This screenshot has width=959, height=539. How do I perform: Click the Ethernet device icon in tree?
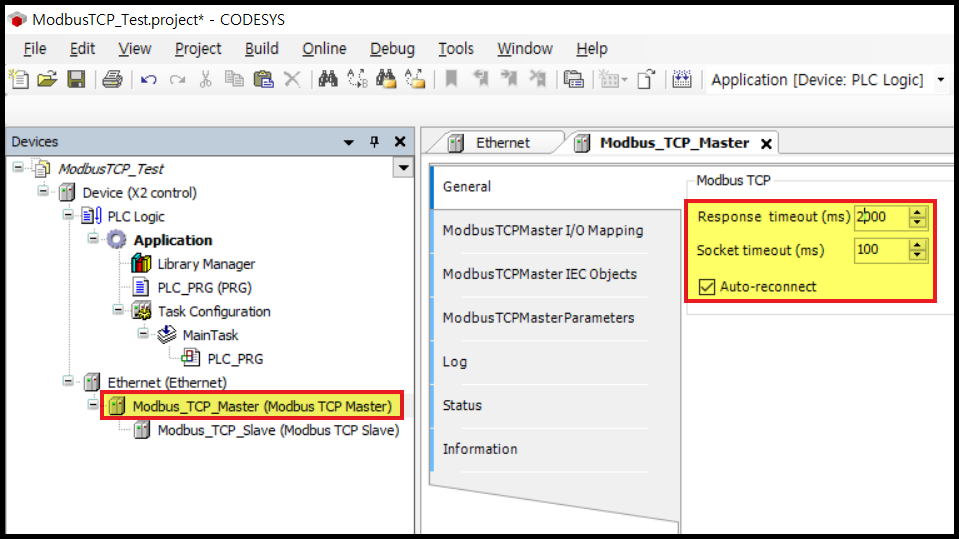click(x=92, y=382)
